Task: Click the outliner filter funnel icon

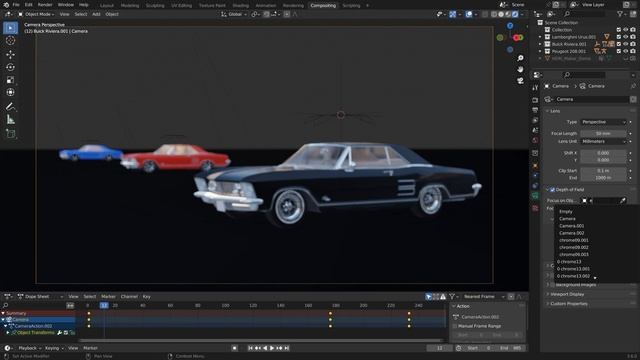Action: pos(620,14)
